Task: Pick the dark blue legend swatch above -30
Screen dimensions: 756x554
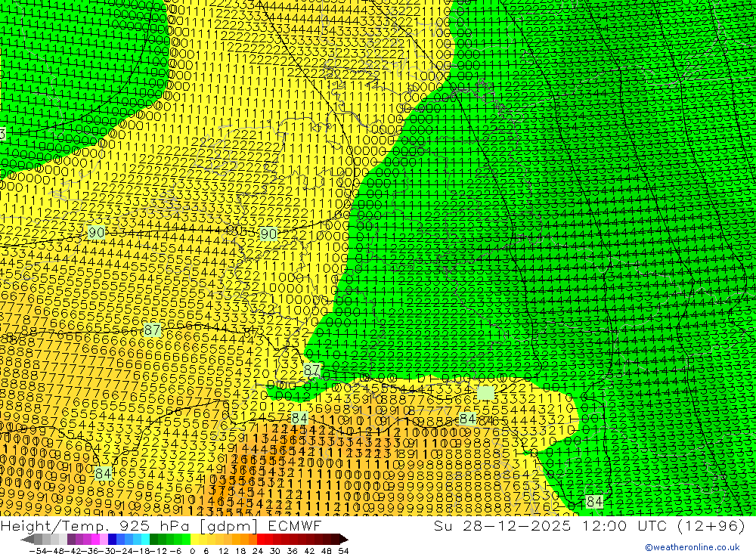Action: [113, 539]
